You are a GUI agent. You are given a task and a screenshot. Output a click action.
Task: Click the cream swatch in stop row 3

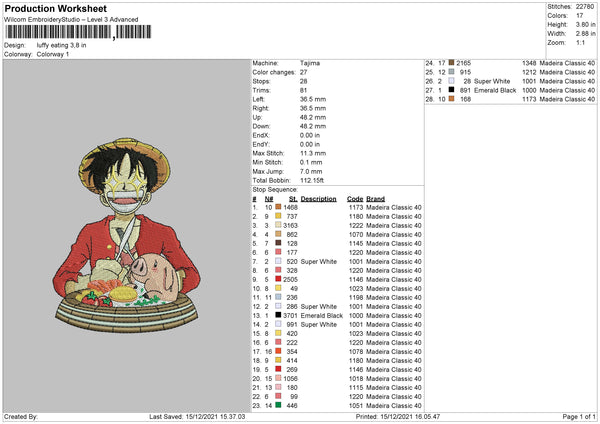coord(278,225)
